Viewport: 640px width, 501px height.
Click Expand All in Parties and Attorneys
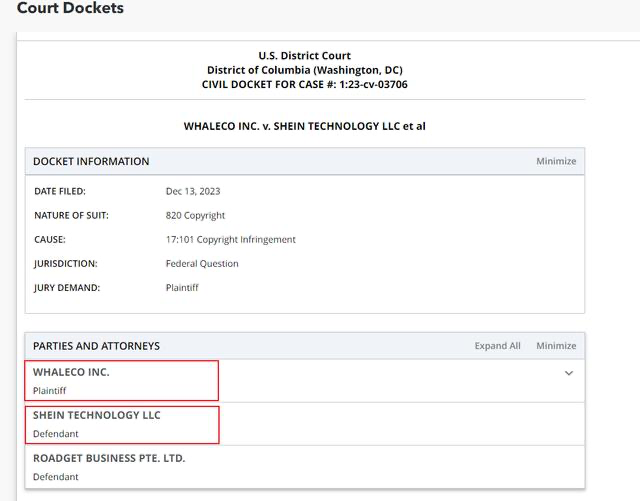(x=497, y=346)
